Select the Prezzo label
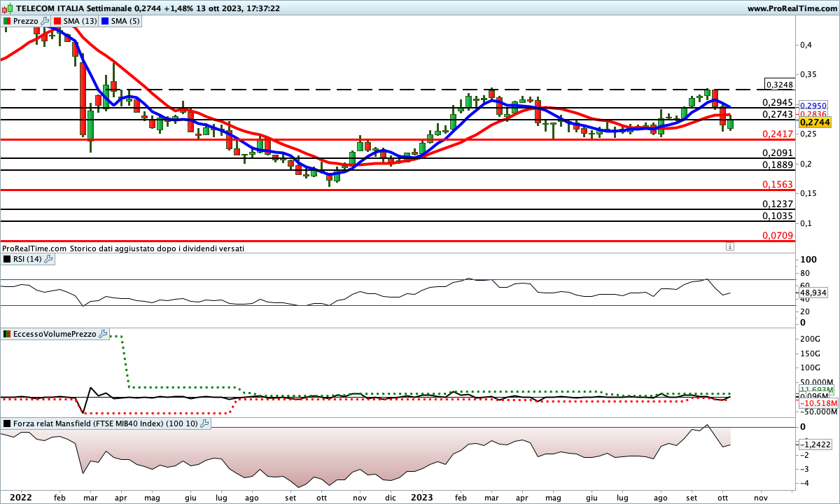Viewport: 840px width, 504px height. pyautogui.click(x=27, y=21)
